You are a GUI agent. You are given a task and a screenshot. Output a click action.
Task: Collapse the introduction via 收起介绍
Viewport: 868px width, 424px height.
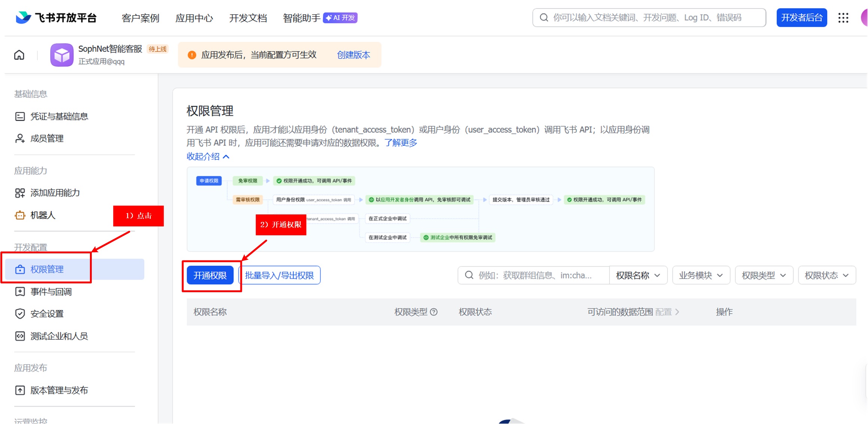208,156
